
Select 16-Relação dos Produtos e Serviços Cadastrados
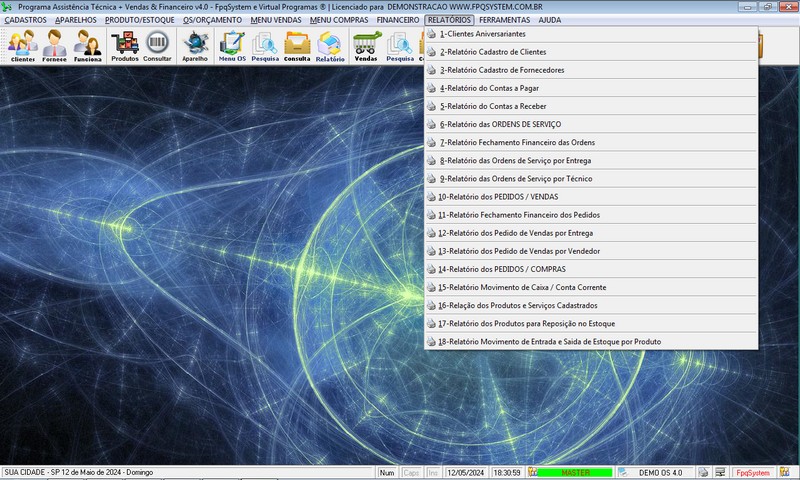(591, 306)
